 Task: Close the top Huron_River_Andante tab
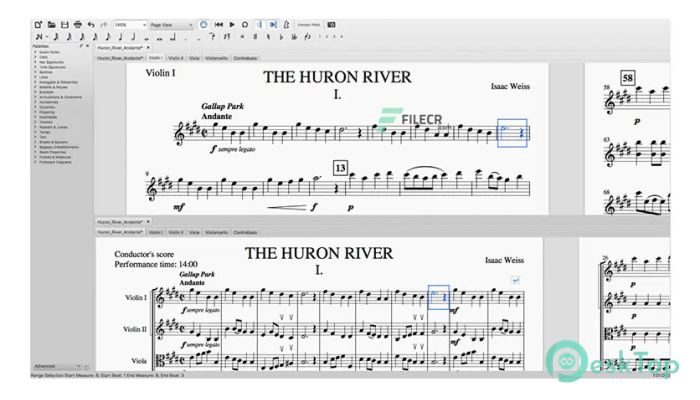pos(148,47)
